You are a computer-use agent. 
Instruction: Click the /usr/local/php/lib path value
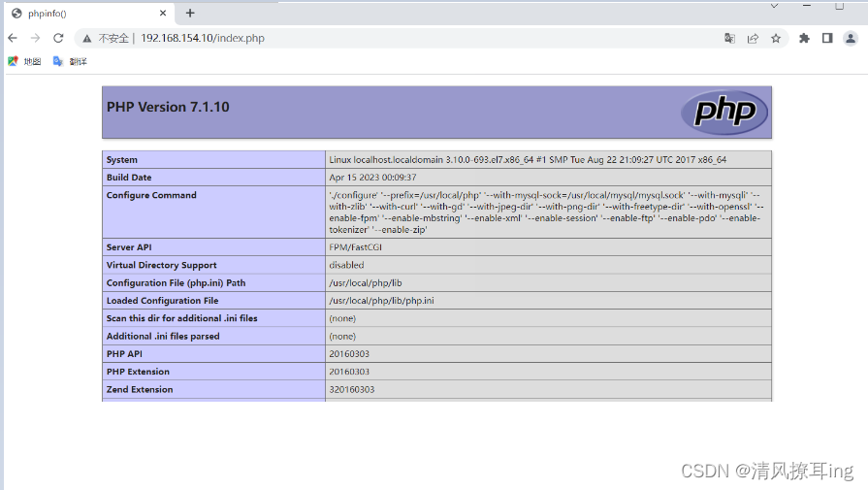coord(366,282)
